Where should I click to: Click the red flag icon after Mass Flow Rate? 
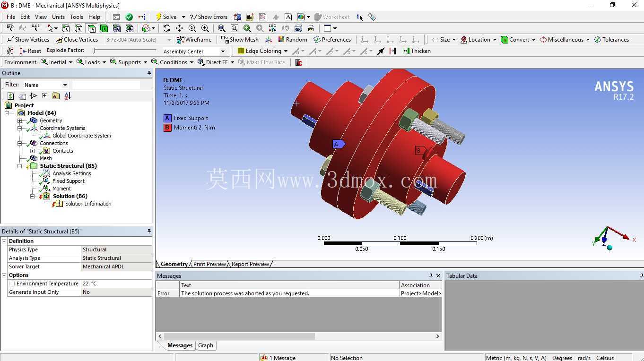[298, 62]
